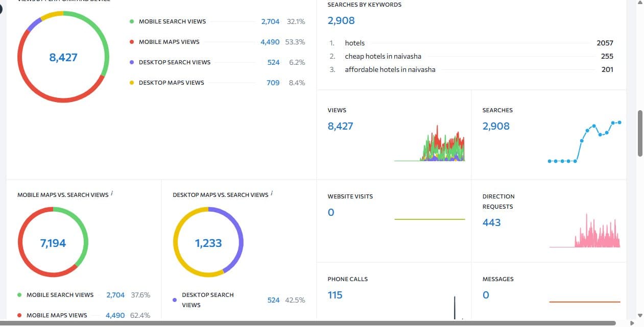Click green dot of Mobile Search Views 37.6% row
This screenshot has height=327, width=644.
(19, 295)
